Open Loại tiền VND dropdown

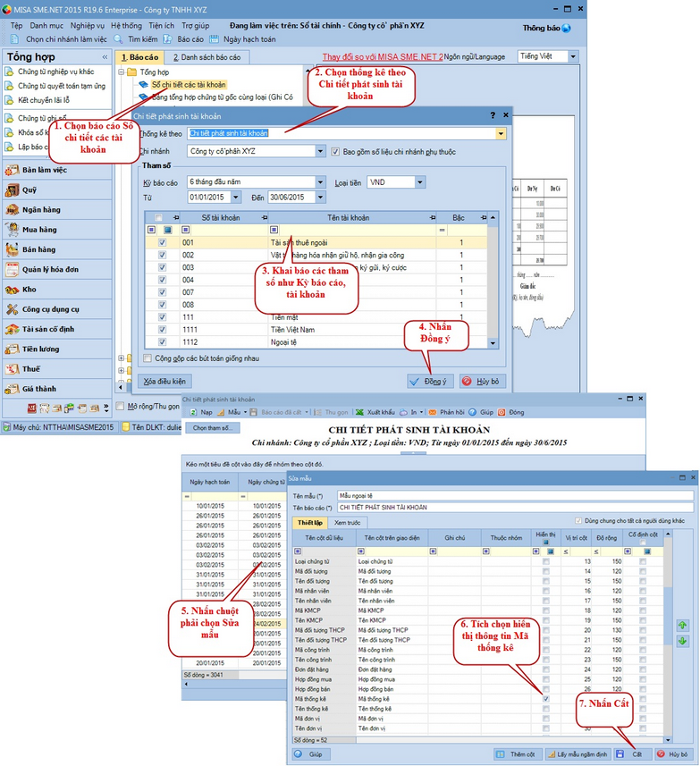(420, 182)
